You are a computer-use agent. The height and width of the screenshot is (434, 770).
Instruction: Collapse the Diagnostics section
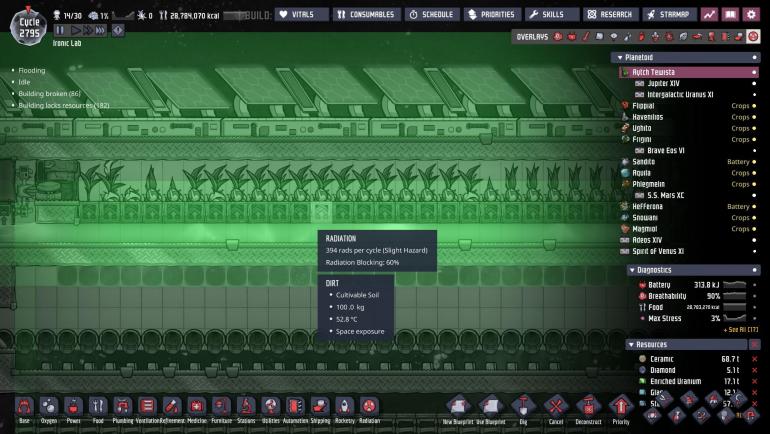tap(632, 270)
